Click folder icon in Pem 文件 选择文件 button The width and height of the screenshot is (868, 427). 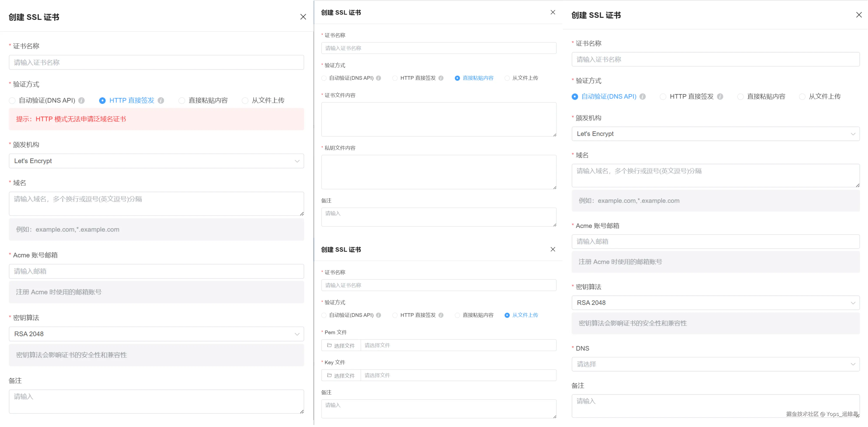click(x=329, y=345)
